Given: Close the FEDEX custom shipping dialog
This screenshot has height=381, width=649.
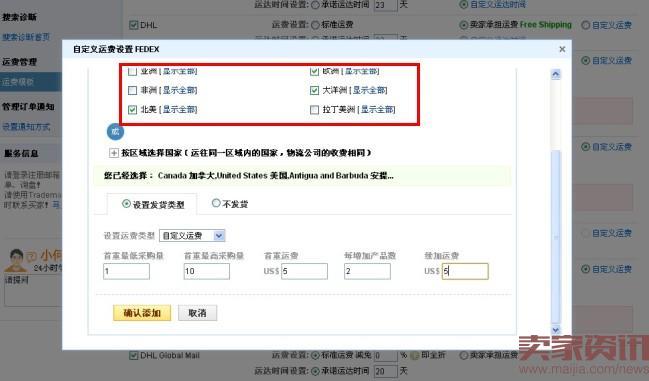Looking at the screenshot, I should [x=562, y=49].
